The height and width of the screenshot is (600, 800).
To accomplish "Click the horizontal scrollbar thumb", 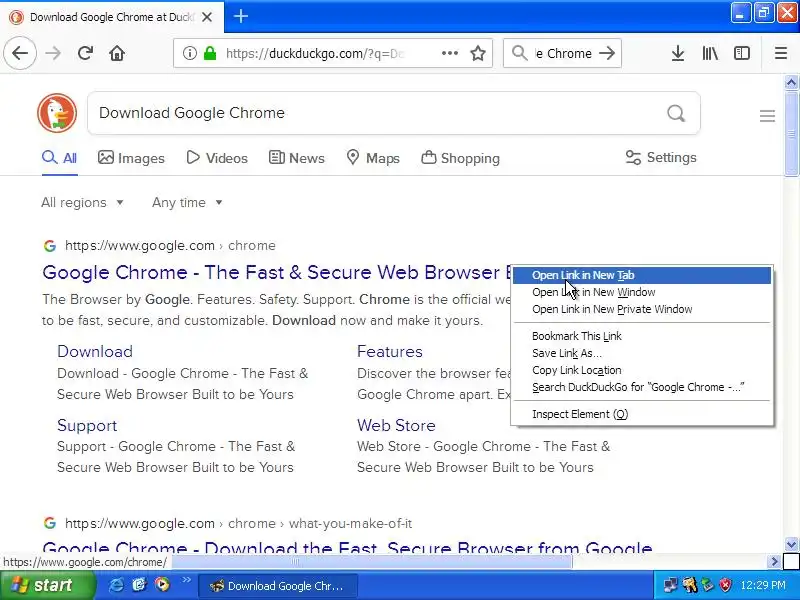I will coord(371,562).
